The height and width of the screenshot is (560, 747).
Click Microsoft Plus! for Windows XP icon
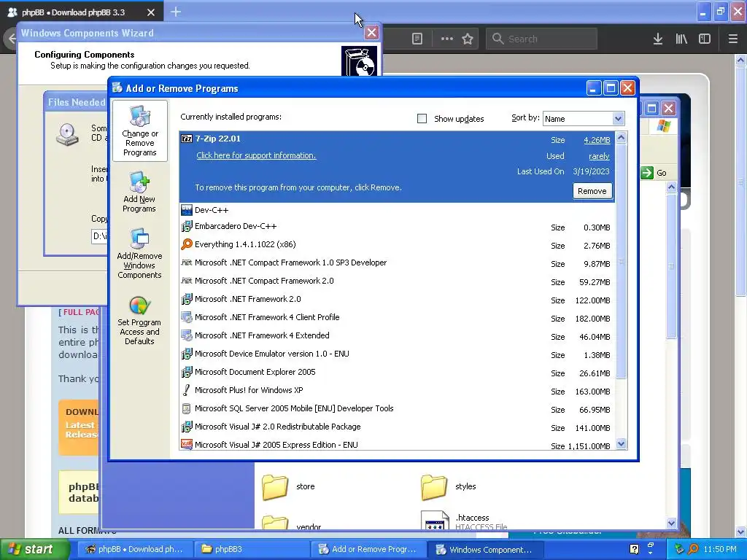(x=187, y=390)
